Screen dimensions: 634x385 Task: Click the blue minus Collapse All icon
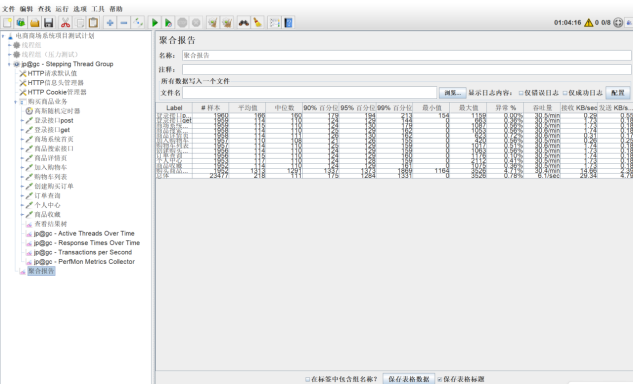point(124,23)
